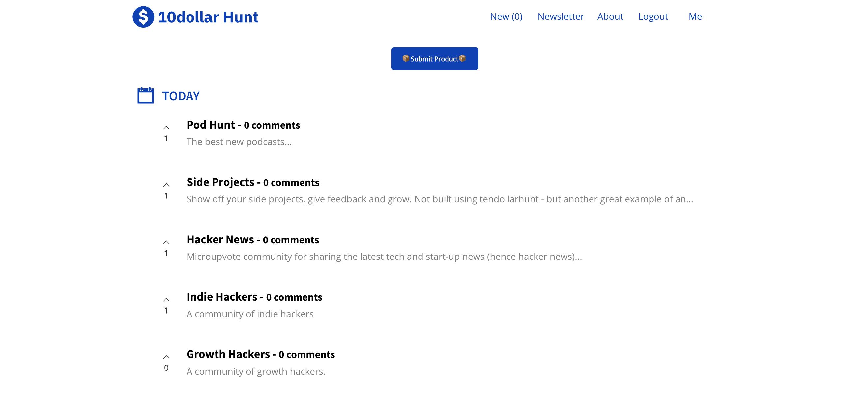Click the vote count 0 for Growth Hackers
868x393 pixels.
[x=166, y=368]
